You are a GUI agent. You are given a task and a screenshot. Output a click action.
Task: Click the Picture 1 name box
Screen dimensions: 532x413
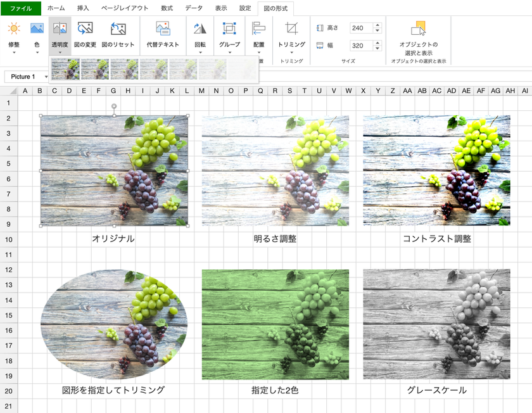coord(24,77)
